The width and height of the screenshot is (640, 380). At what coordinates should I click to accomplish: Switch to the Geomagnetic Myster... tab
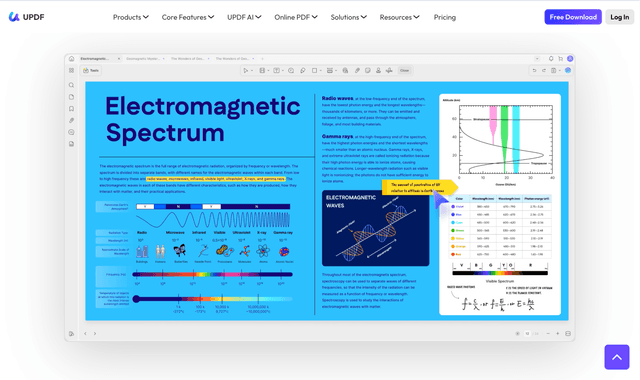click(x=143, y=59)
